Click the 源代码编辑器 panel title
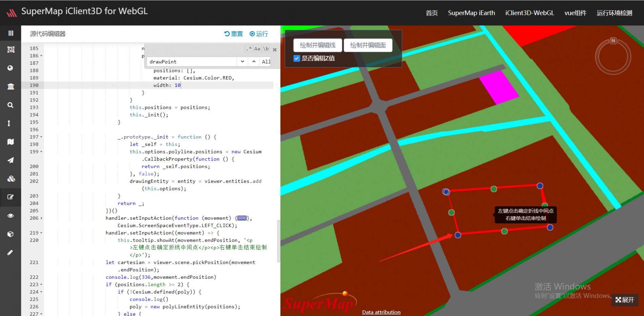 [x=48, y=34]
